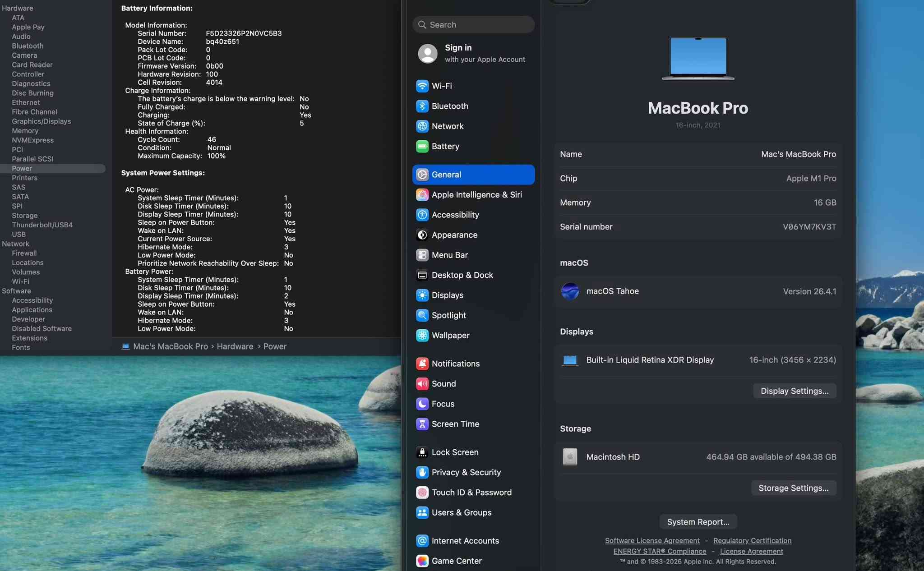Image resolution: width=924 pixels, height=571 pixels.
Task: Select the macOS Tahoe version row
Action: 698,291
